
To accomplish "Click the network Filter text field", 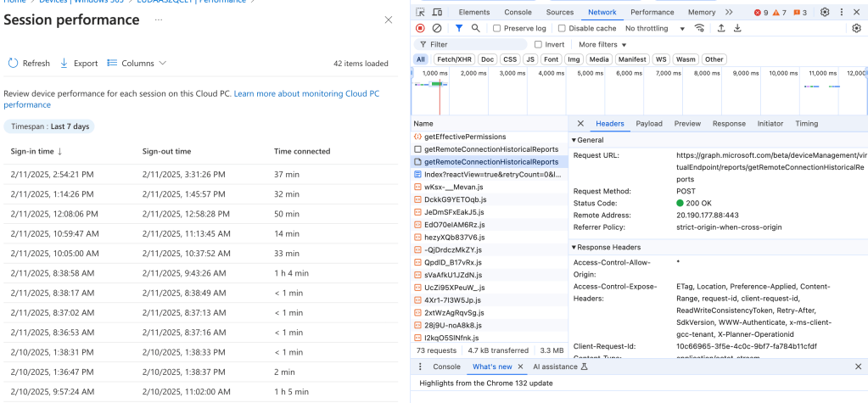I will pyautogui.click(x=475, y=44).
